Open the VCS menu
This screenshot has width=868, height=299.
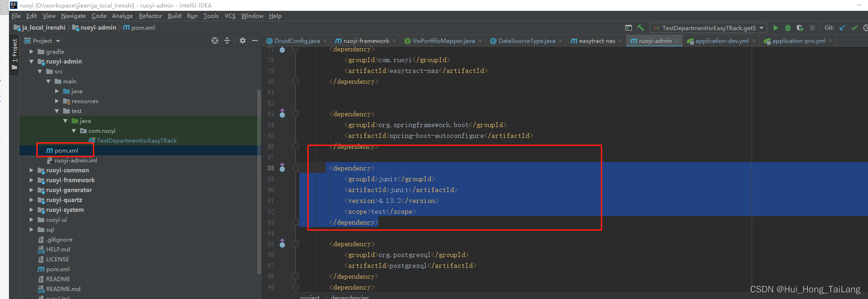pyautogui.click(x=230, y=16)
